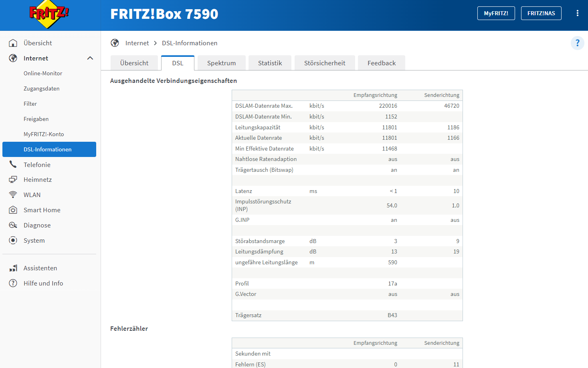This screenshot has height=368, width=588.
Task: Switch to the Übersicht tab
Action: [134, 63]
